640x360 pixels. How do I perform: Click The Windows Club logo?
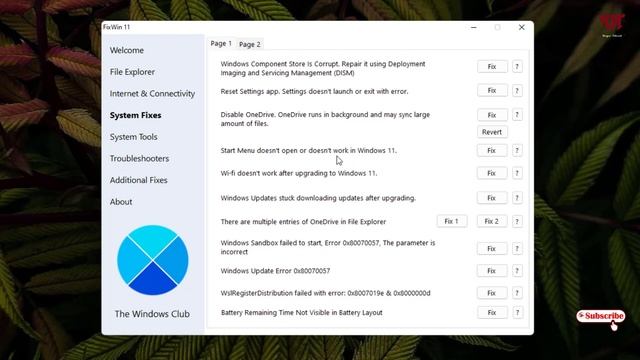153,260
